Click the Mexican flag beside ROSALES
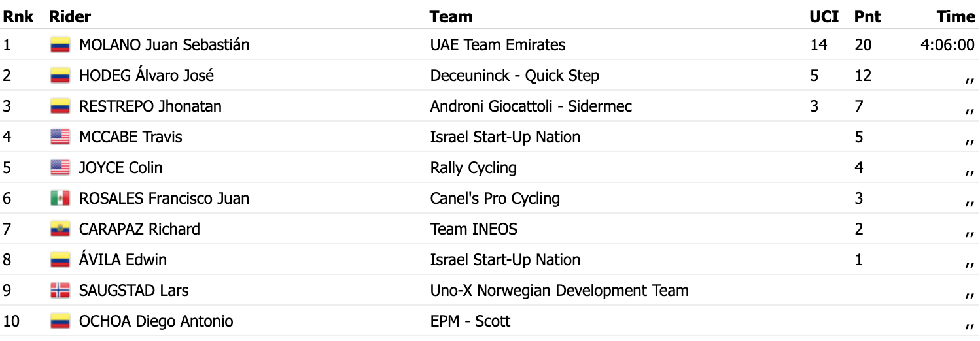 point(60,199)
